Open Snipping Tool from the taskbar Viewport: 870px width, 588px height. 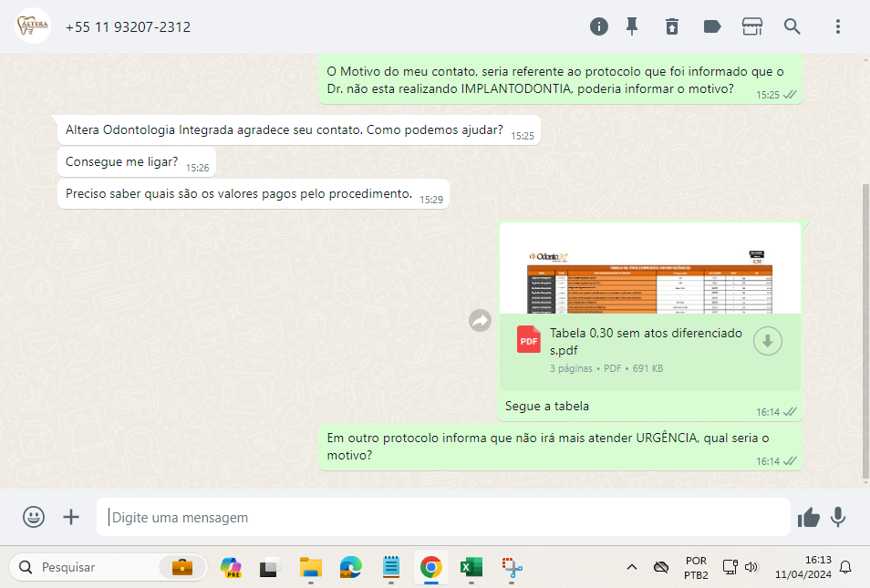point(512,567)
